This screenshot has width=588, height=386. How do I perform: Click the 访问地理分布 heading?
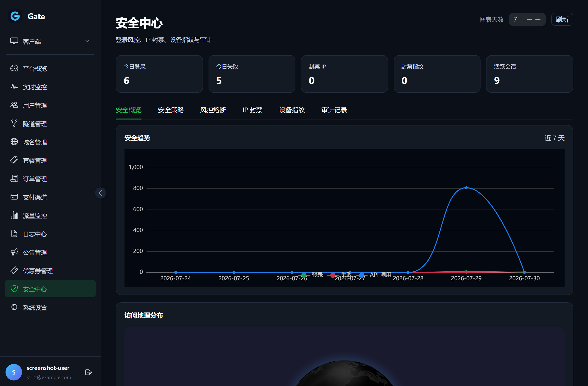pyautogui.click(x=144, y=315)
